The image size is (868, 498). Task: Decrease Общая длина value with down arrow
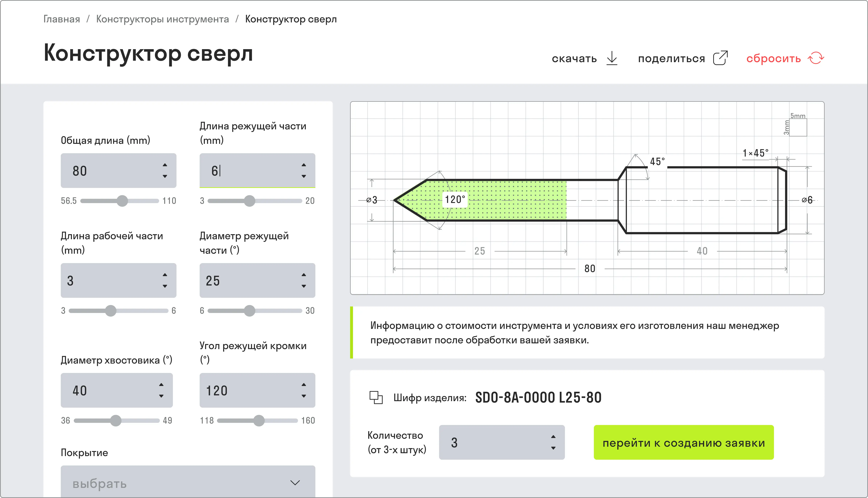pyautogui.click(x=165, y=177)
